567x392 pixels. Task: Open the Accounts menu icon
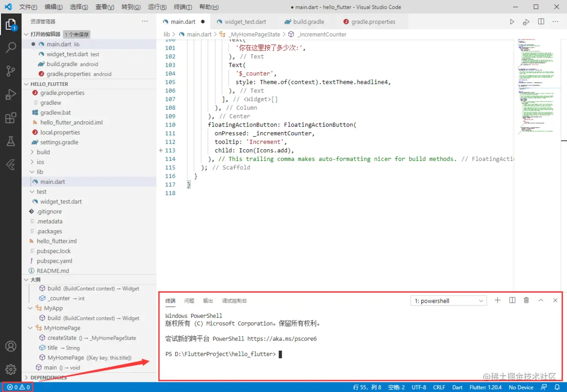[x=11, y=346]
